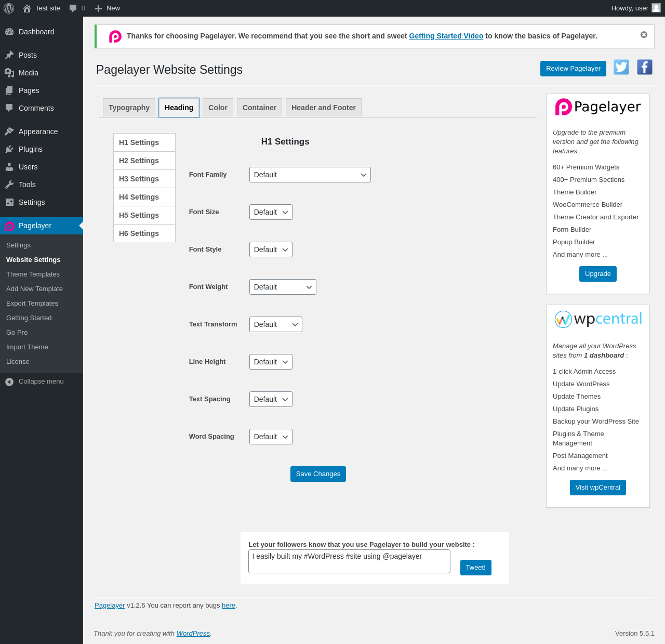The height and width of the screenshot is (644, 665).
Task: Switch to the Container tab
Action: pos(259,108)
